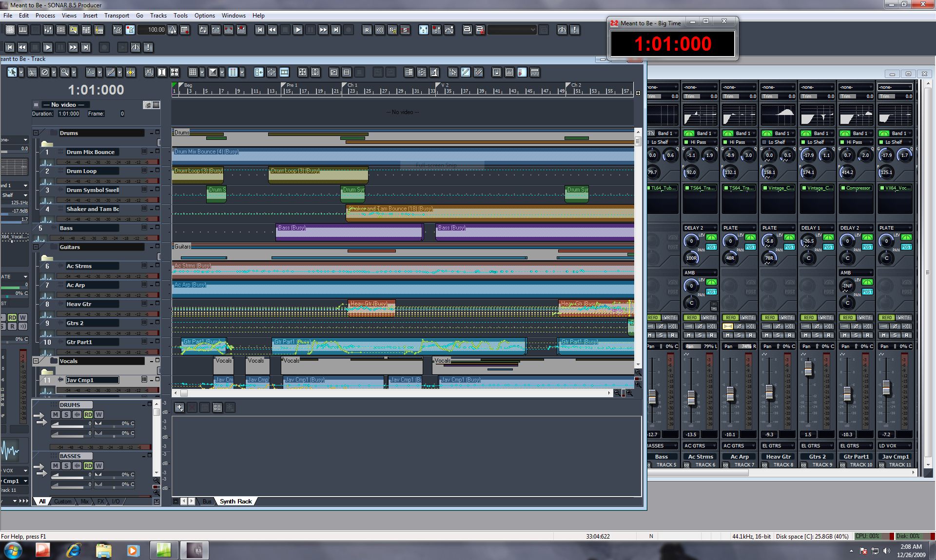936x560 pixels.
Task: Collapse the Guitars track folder
Action: pyautogui.click(x=36, y=247)
